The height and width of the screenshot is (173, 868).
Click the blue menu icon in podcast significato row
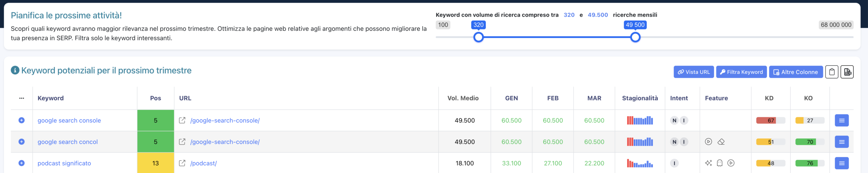[842, 163]
